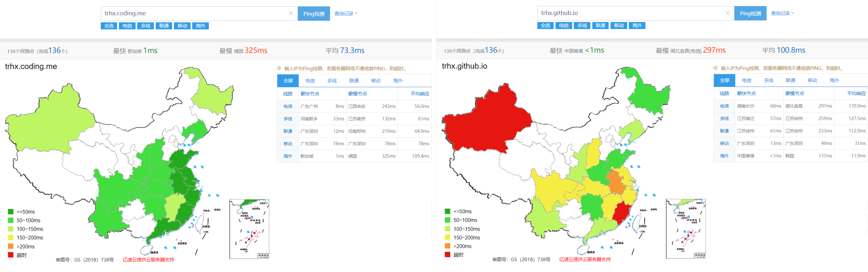Toggle 多线 filter under trhx.coding.me
This screenshot has height=272, width=868.
146,26
